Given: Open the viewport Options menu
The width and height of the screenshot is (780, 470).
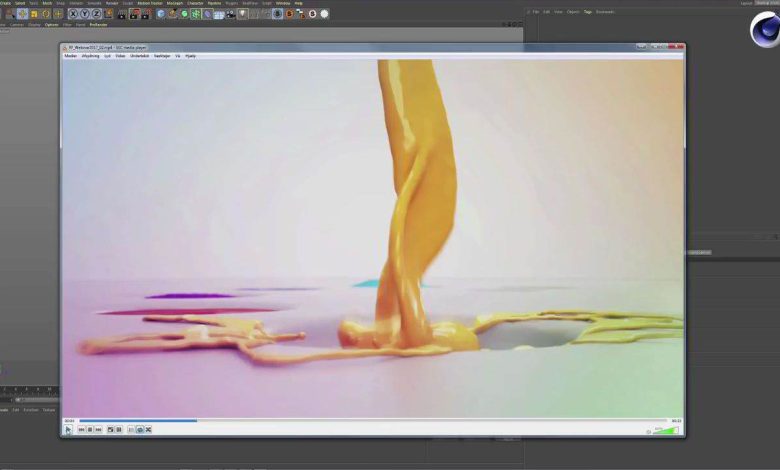Looking at the screenshot, I should coord(51,24).
